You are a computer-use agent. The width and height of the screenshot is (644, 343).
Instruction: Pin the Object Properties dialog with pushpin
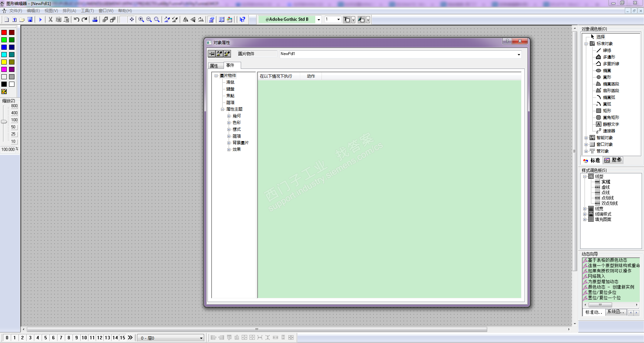212,54
